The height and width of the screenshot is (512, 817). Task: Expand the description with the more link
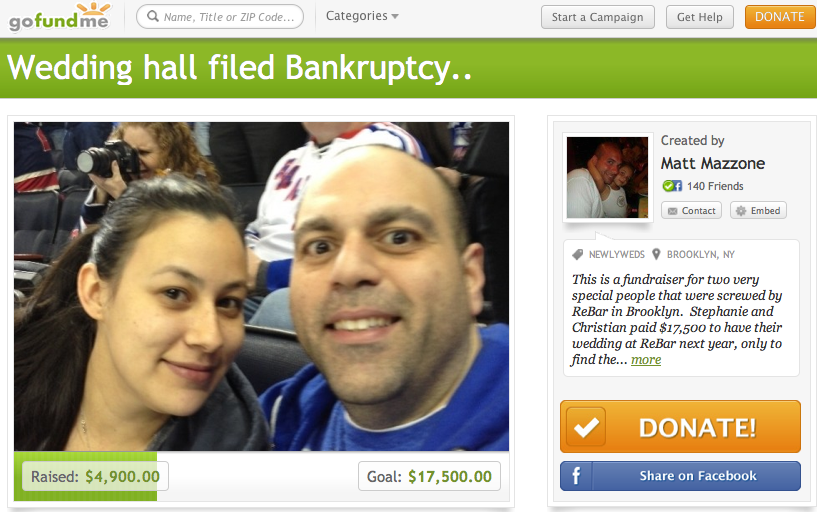(646, 359)
